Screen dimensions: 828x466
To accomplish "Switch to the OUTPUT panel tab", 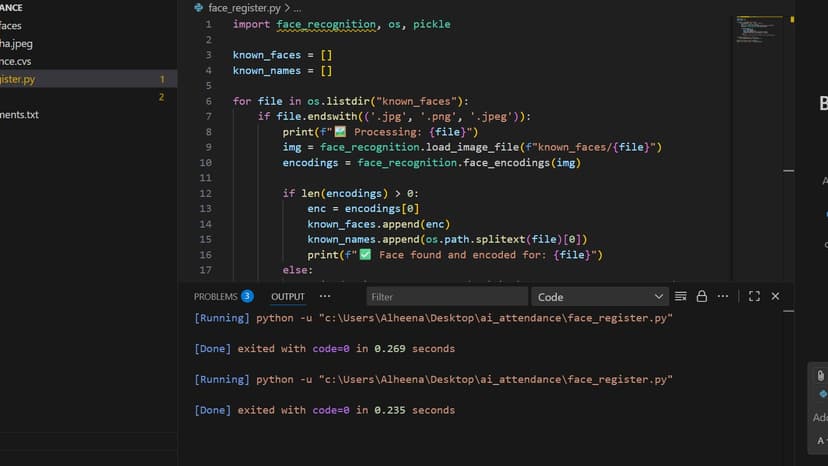I will (x=288, y=296).
